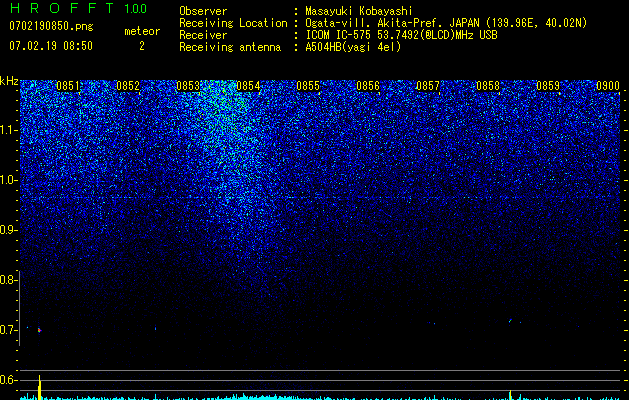Viewport: 629px width, 400px height.
Task: Click the 1.0 kHz axis label
Action: 8,180
